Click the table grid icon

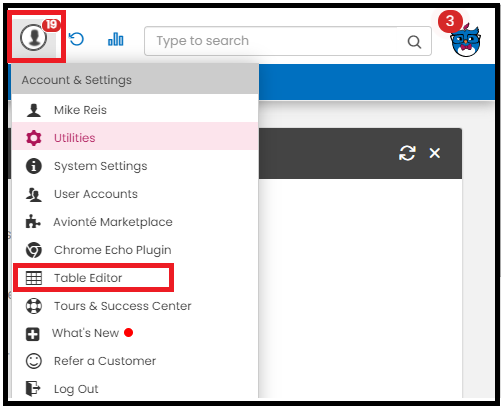point(34,278)
